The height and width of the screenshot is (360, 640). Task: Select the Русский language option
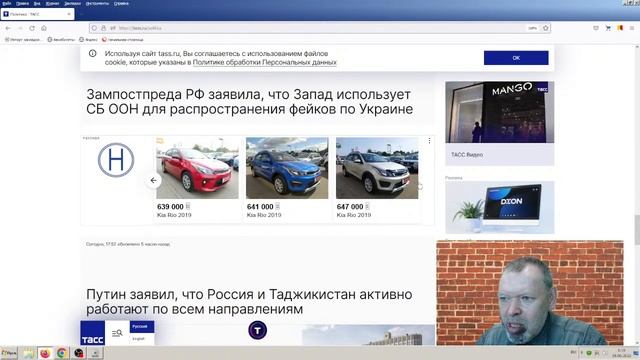[x=142, y=327]
